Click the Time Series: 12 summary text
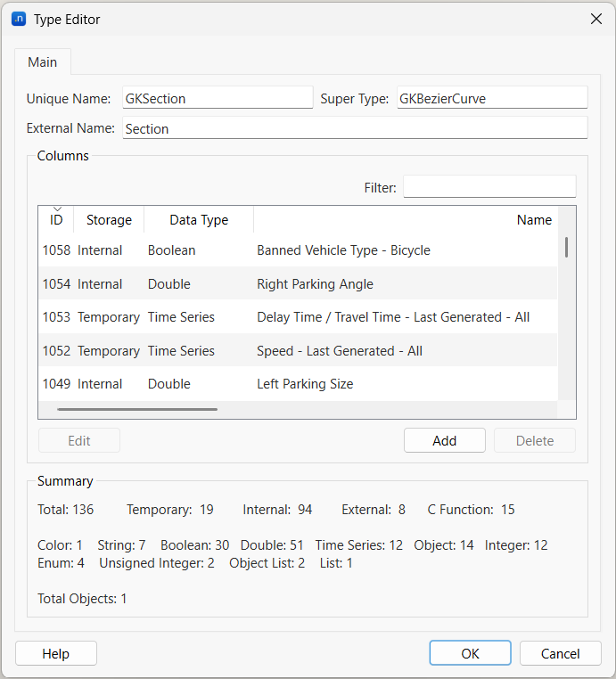This screenshot has width=616, height=679. point(358,544)
